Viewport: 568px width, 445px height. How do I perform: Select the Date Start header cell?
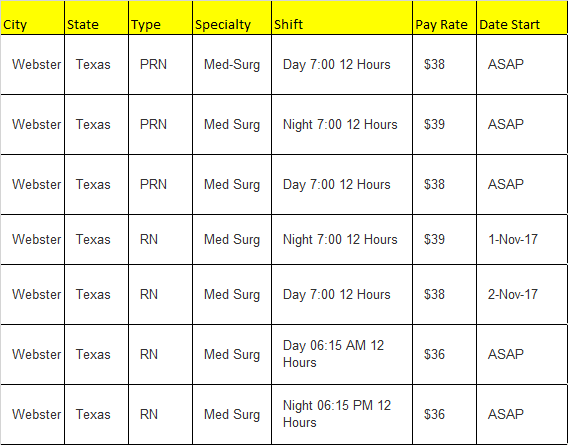click(x=522, y=18)
